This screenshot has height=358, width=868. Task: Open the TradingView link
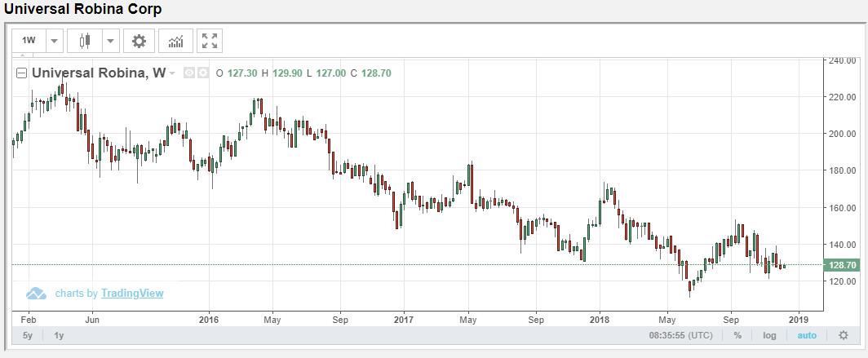tap(132, 294)
